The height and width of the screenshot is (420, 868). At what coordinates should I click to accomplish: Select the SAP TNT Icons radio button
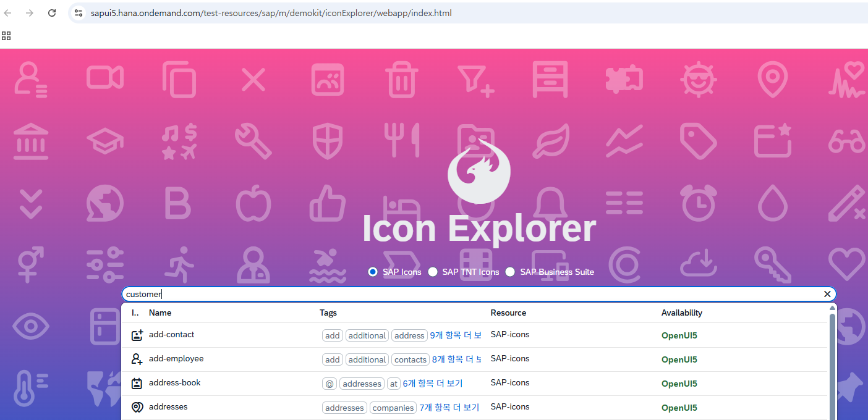click(433, 272)
